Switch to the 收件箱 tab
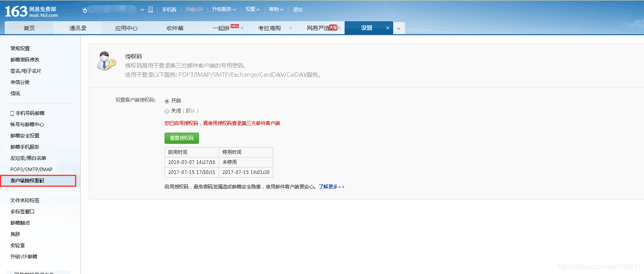This screenshot has width=644, height=274. (175, 28)
